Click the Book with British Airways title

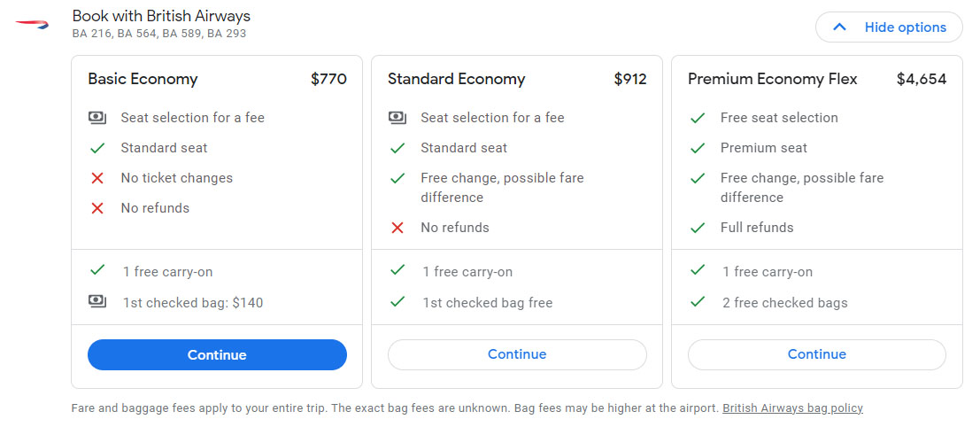click(161, 16)
